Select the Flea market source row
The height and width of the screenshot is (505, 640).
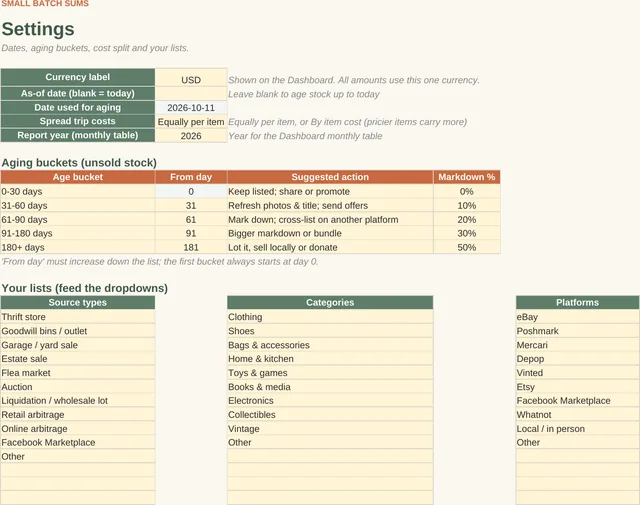pyautogui.click(x=78, y=373)
